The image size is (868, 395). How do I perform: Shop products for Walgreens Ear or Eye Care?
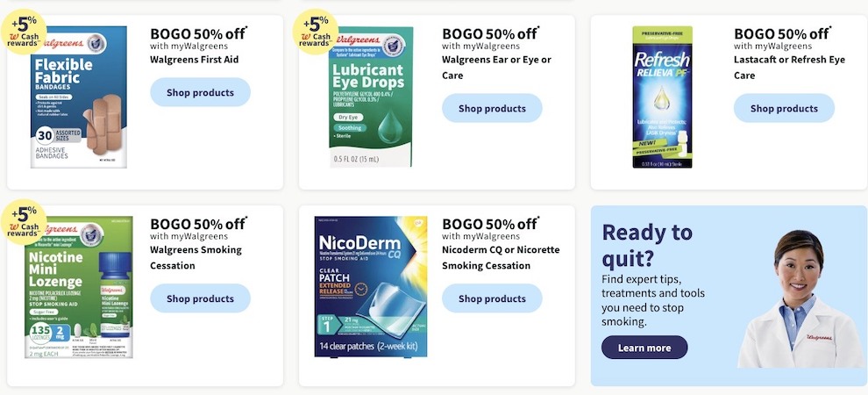[492, 108]
